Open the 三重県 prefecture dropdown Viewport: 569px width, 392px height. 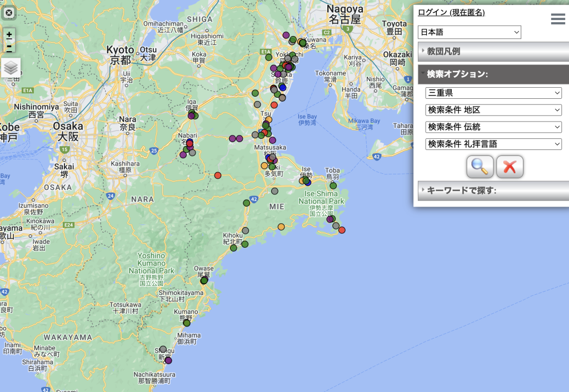tap(493, 93)
